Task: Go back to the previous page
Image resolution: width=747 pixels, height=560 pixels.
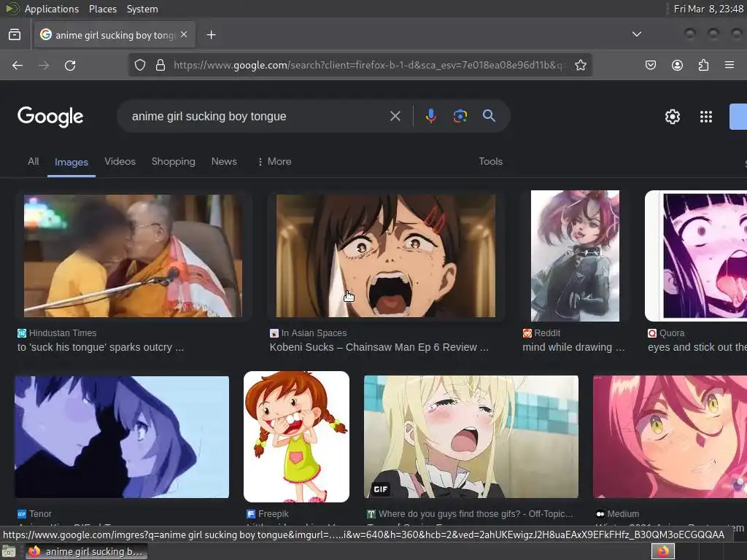Action: tap(18, 65)
